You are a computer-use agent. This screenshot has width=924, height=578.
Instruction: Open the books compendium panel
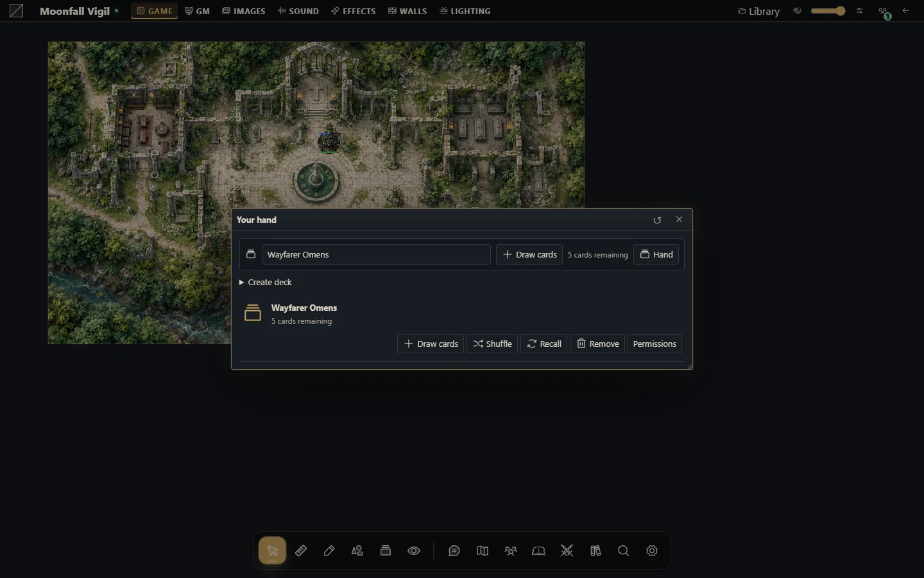[595, 551]
